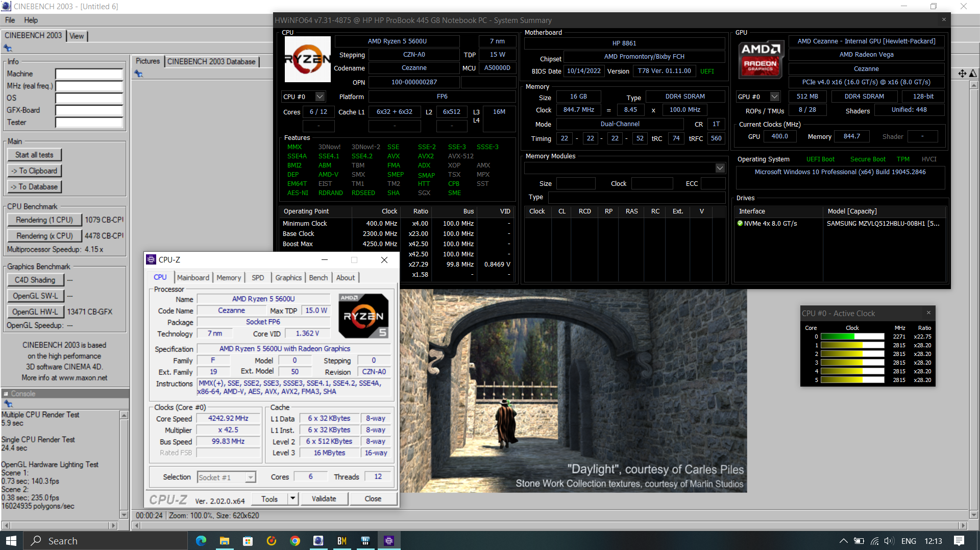Click the Windows Start button
This screenshot has width=980, height=550.
(x=11, y=541)
